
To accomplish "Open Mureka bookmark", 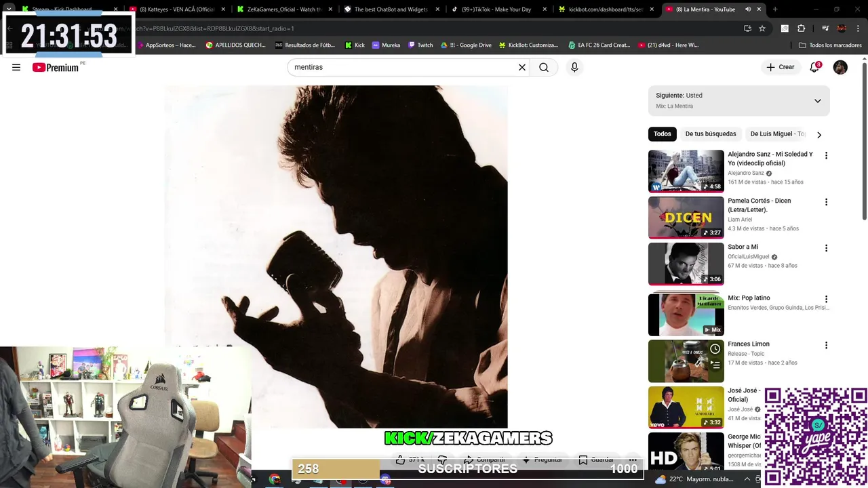I will tap(386, 45).
